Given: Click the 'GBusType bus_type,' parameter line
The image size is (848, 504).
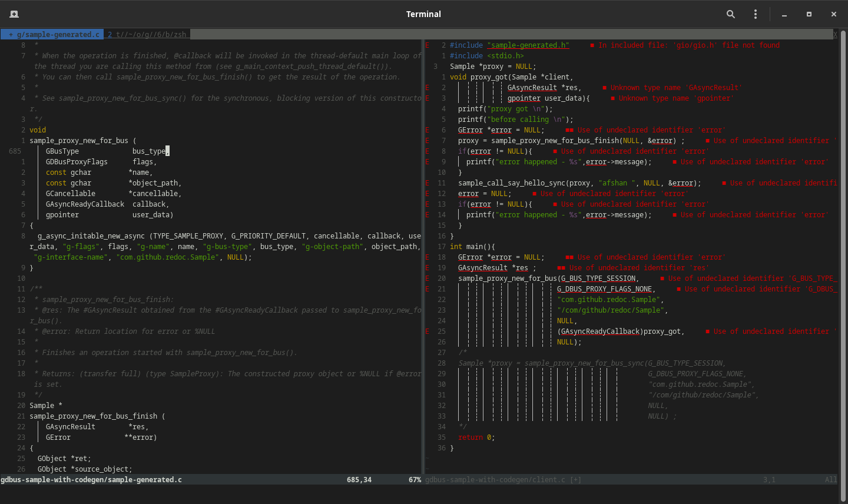Looking at the screenshot, I should (x=108, y=151).
